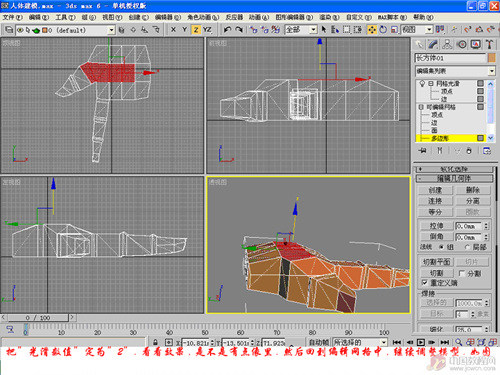
Task: Select the 局部 (Local) normal radio button
Action: coord(467,247)
